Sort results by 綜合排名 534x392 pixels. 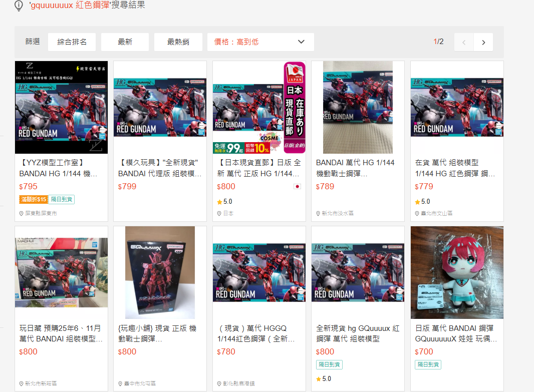tap(72, 42)
